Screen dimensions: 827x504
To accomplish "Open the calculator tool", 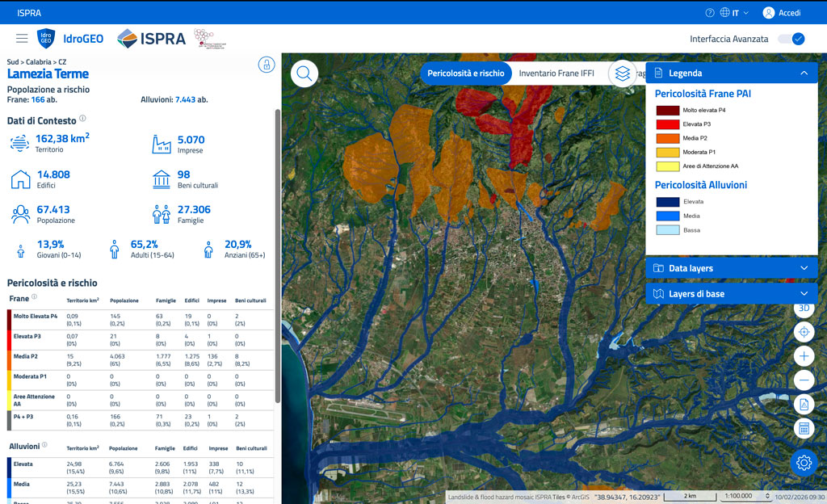I will (x=804, y=428).
